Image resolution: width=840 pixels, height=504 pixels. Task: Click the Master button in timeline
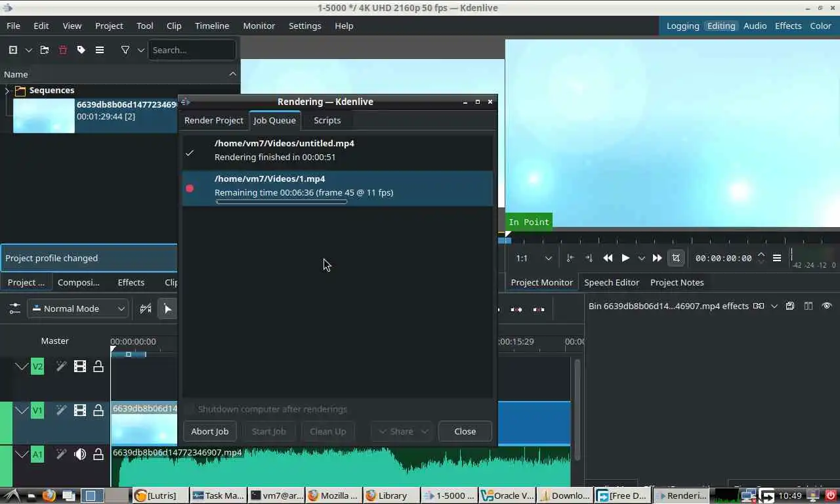(55, 341)
